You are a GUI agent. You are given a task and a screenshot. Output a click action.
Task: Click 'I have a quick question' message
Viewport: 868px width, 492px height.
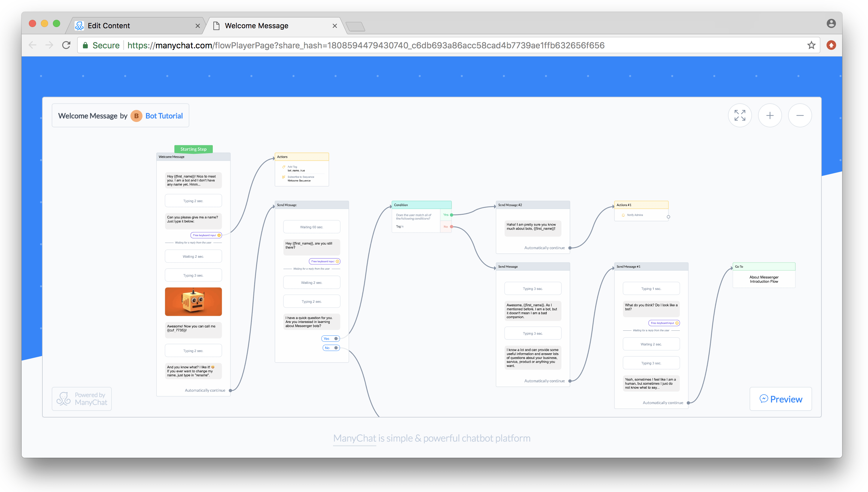click(312, 322)
